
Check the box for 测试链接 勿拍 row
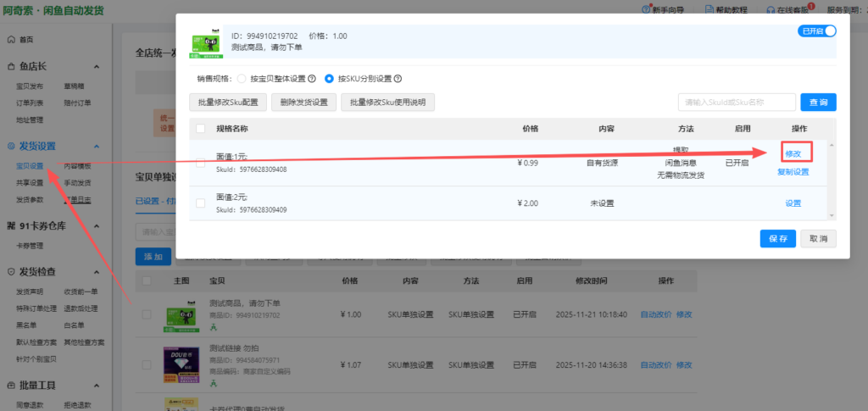(147, 365)
